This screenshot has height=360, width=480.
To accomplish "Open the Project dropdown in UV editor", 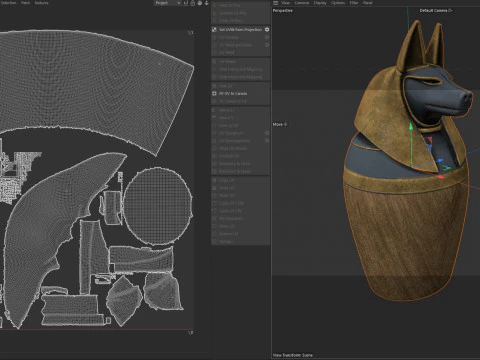I will tap(168, 3).
